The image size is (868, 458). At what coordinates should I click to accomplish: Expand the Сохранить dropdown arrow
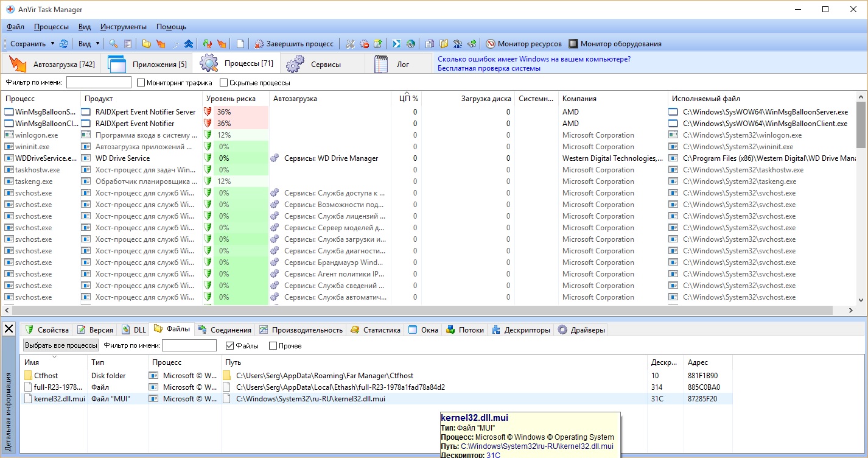click(52, 44)
